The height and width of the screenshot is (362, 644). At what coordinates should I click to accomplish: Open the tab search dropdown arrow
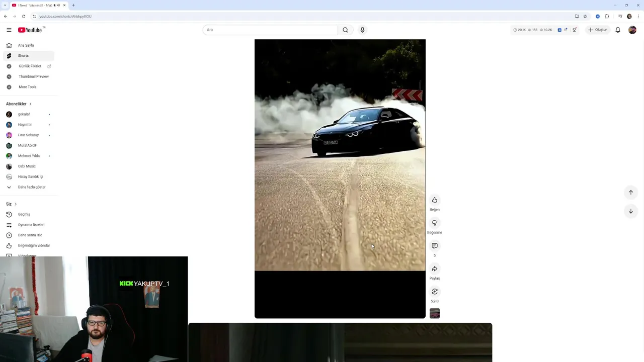point(5,5)
